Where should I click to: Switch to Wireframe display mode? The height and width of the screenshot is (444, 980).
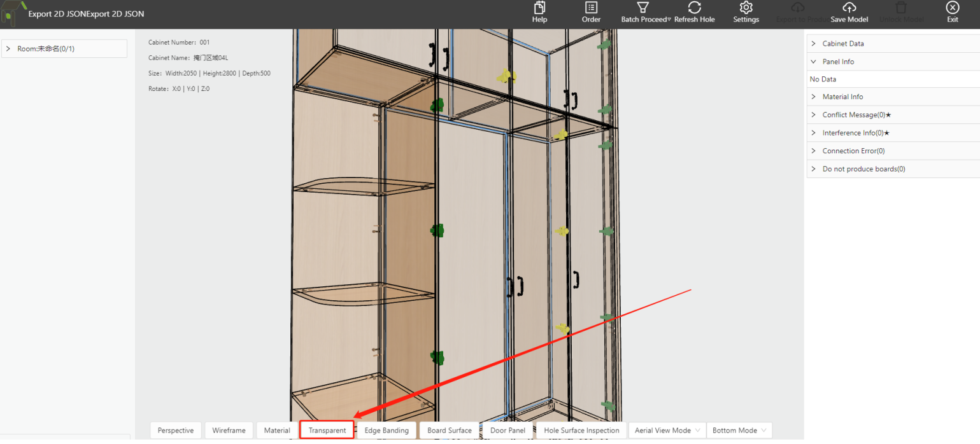[x=229, y=431]
